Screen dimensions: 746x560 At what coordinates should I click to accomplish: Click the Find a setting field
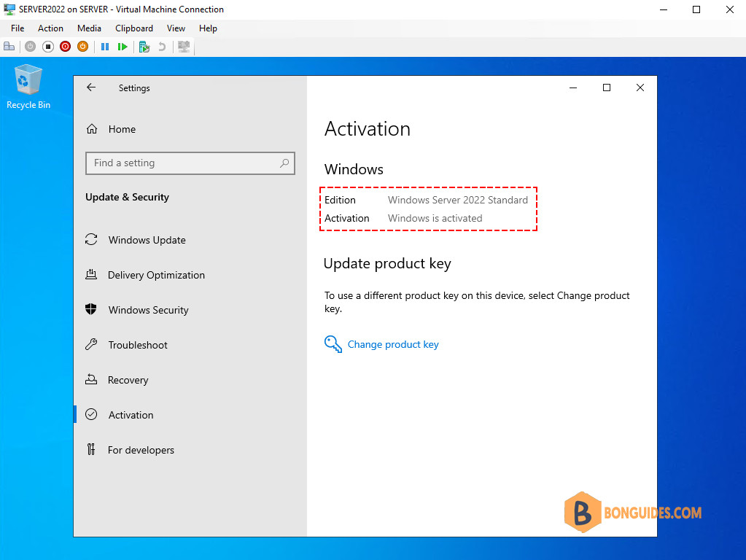190,163
